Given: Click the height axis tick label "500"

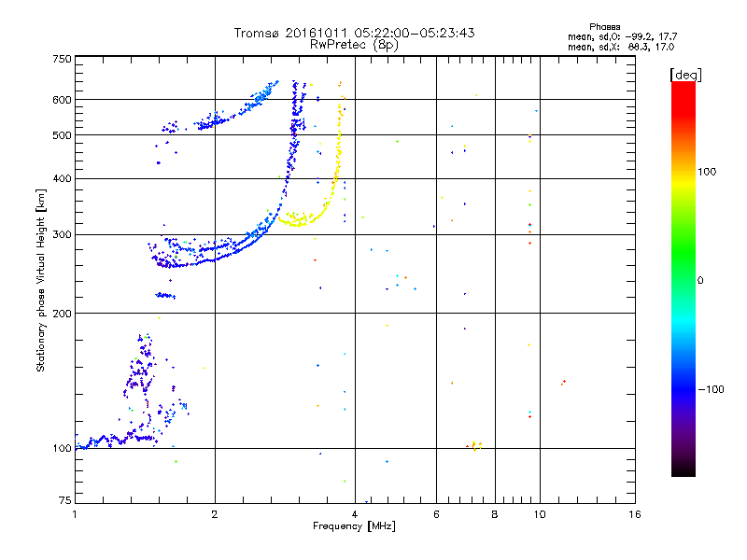Looking at the screenshot, I should 62,134.
